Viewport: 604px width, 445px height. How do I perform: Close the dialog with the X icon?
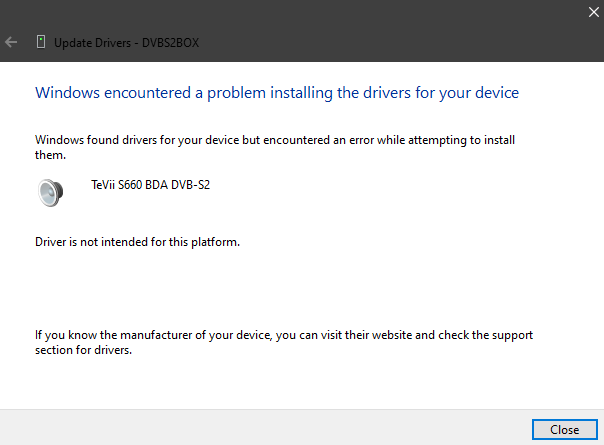594,12
